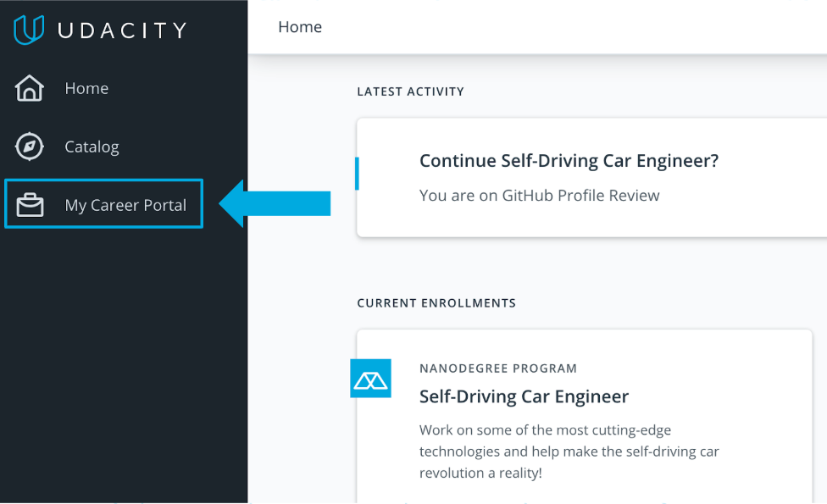Open the Catalog compass icon
This screenshot has height=504, width=827.
(28, 146)
